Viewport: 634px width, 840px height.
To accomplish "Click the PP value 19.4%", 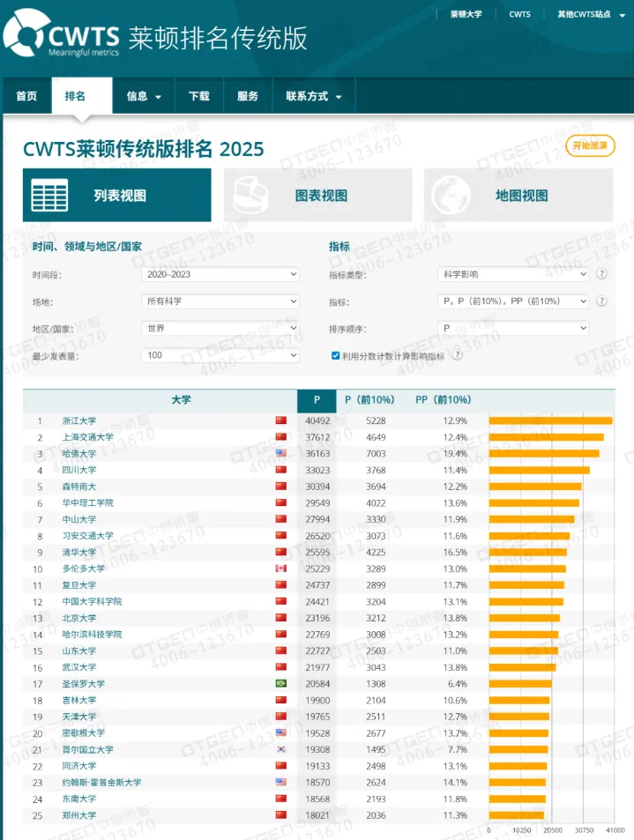I will pos(455,454).
